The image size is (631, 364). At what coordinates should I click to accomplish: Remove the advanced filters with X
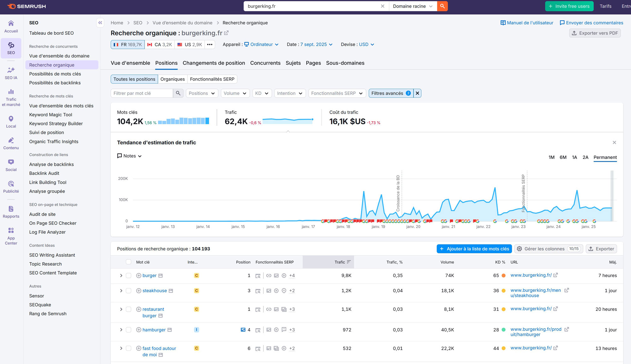pos(417,93)
